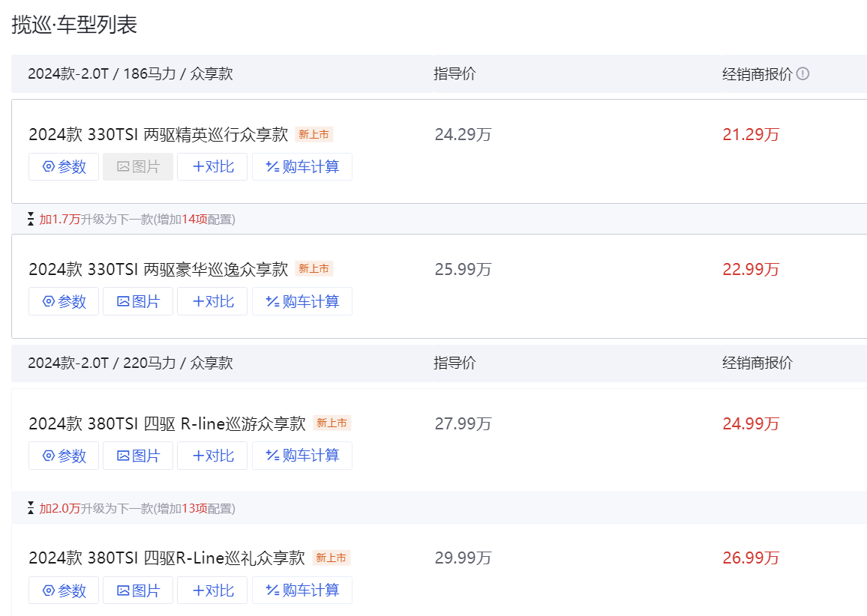Open 参数 for 380TSI 四驱R-Line巡礼众享款
The image size is (867, 616).
pos(64,591)
